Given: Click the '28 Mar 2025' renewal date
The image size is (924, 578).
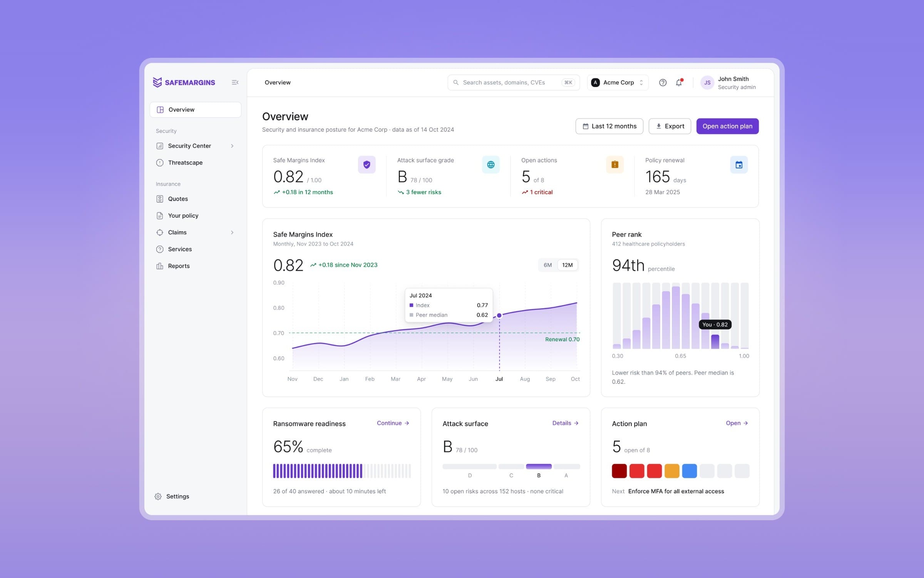Looking at the screenshot, I should tap(663, 192).
